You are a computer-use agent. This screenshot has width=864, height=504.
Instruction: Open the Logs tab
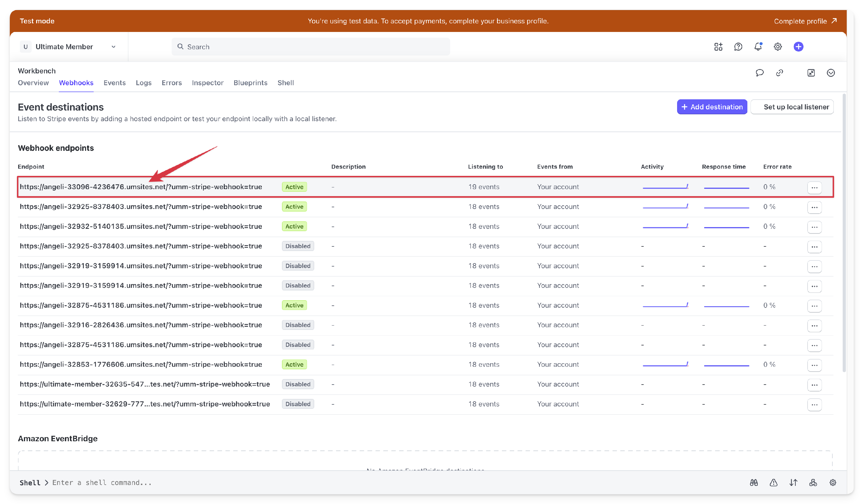[143, 83]
